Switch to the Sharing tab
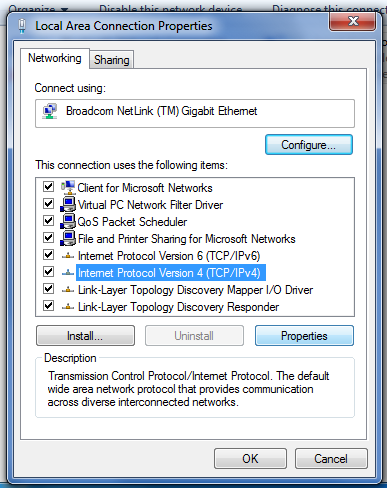Screen dimensions: 387x488 [x=112, y=60]
